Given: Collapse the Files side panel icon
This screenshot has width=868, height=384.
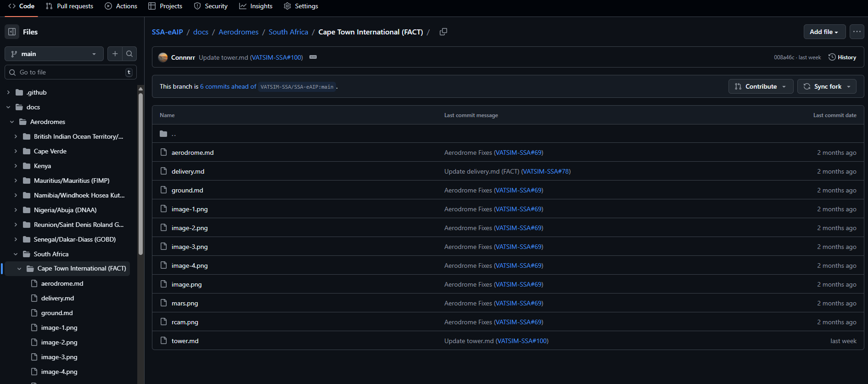Looking at the screenshot, I should click(x=12, y=32).
